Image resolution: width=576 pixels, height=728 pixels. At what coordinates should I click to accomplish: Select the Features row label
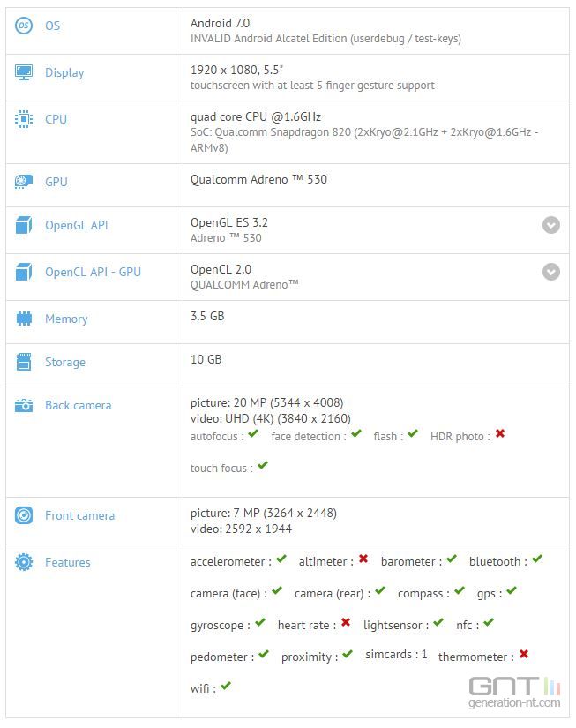coord(68,562)
